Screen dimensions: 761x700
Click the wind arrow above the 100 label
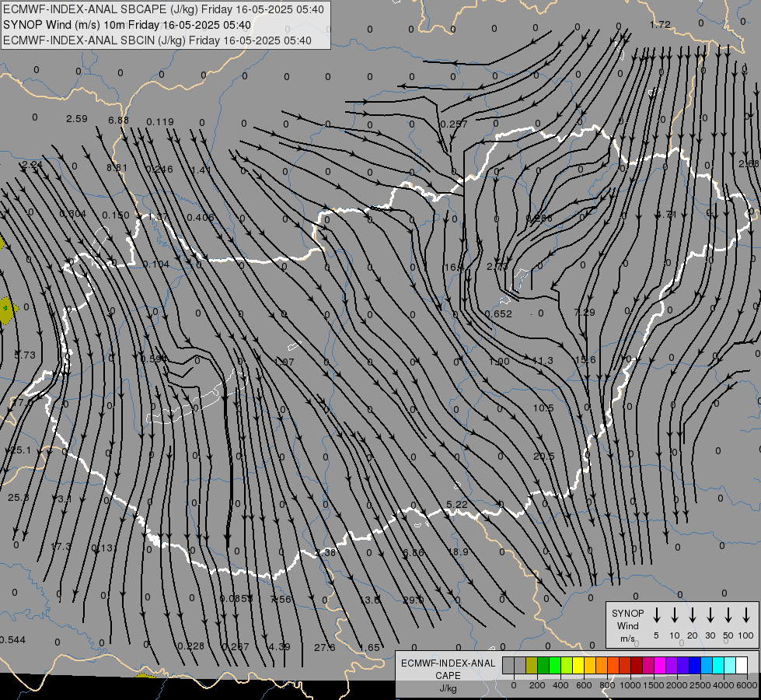point(746,615)
